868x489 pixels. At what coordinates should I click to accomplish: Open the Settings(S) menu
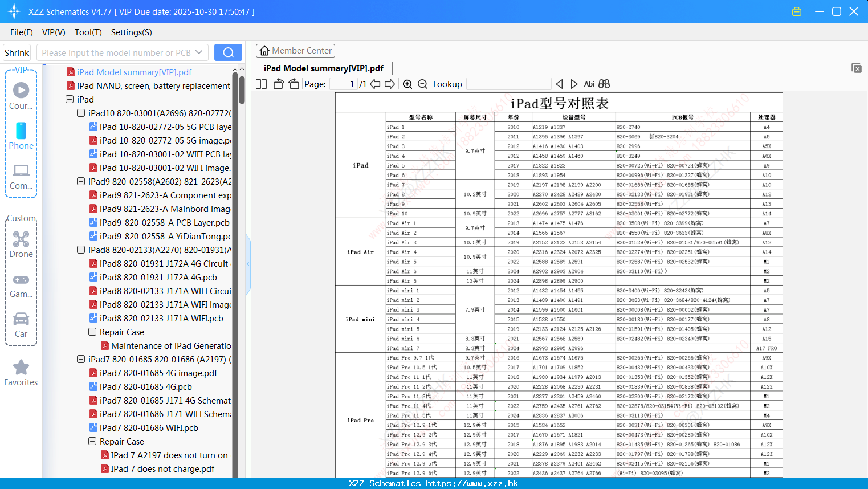coord(132,32)
